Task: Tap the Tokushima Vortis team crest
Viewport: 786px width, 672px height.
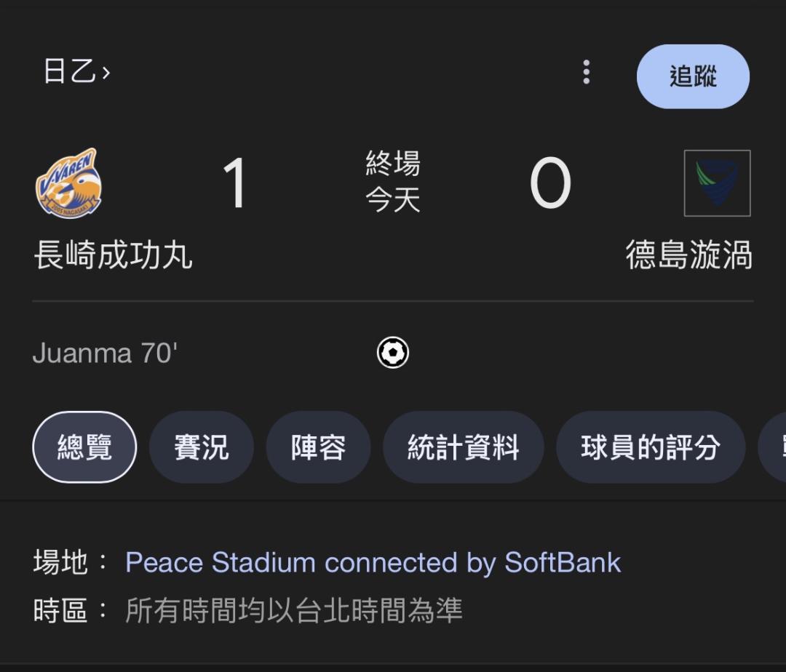Action: click(718, 183)
